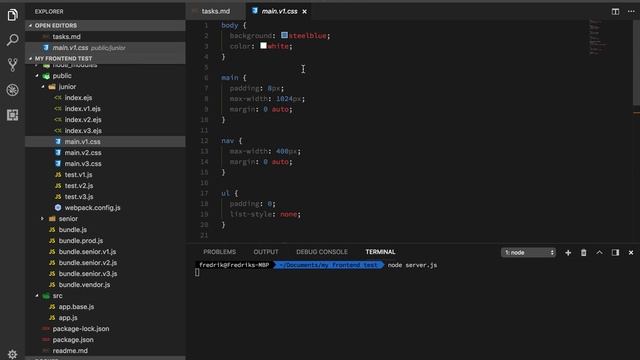Kill terminal with the trash icon
640x360 pixels.
(x=583, y=253)
